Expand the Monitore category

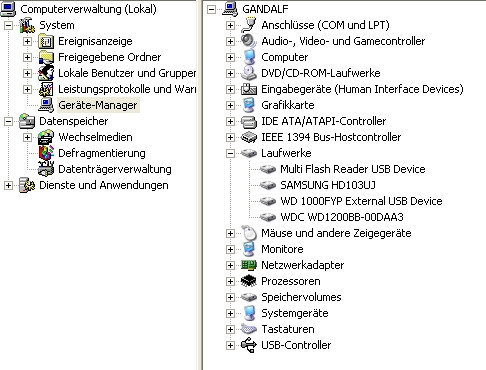pos(230,249)
